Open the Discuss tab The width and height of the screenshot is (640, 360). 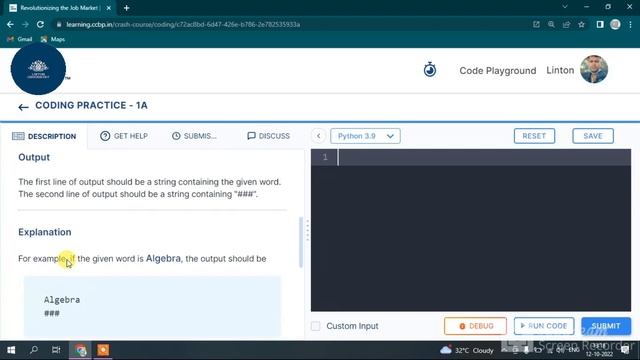point(269,136)
